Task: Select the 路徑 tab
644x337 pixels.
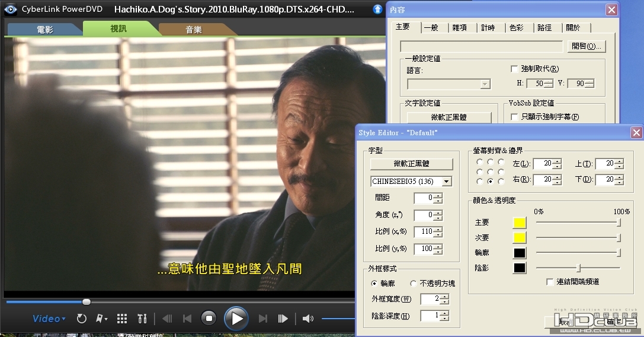Action: tap(544, 27)
